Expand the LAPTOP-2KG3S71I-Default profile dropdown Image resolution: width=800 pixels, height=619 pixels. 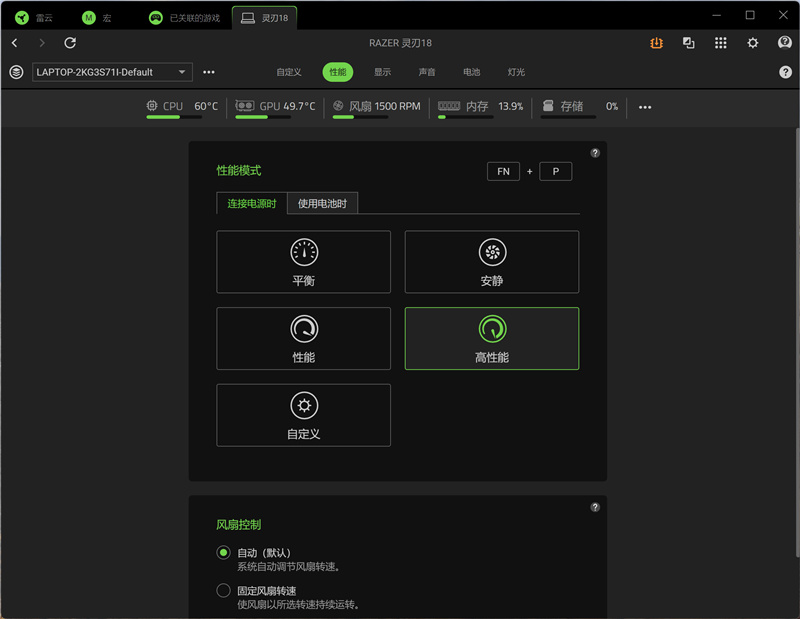[112, 72]
